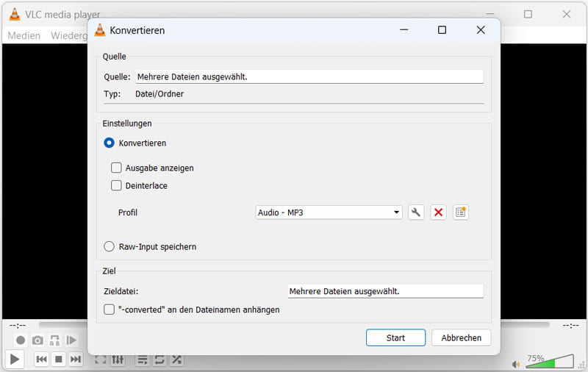588x372 pixels.
Task: Check the Deinterlace option
Action: tap(116, 185)
